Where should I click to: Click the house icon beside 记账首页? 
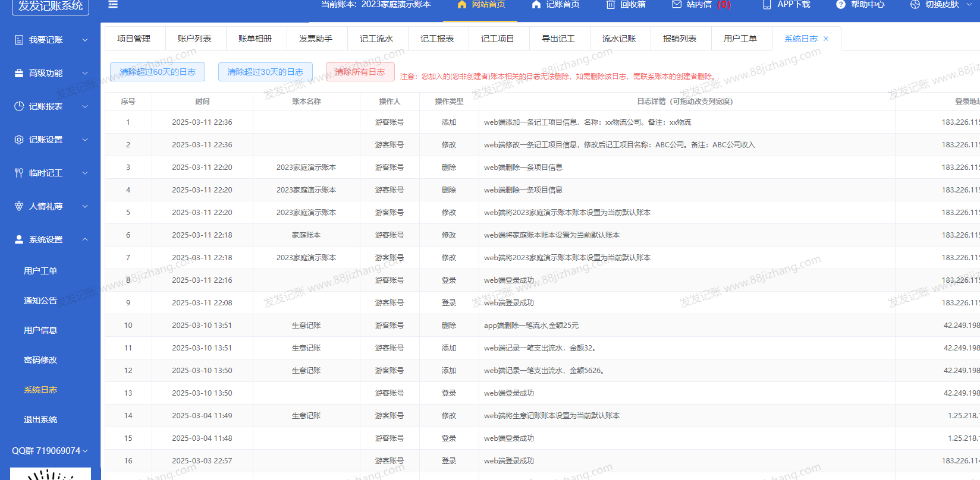point(536,4)
